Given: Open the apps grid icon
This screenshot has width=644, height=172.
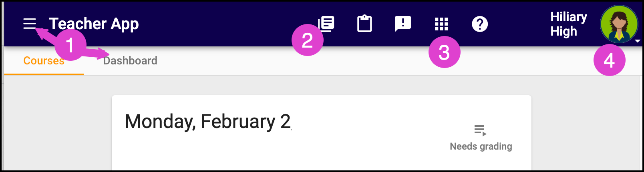Looking at the screenshot, I should 441,24.
